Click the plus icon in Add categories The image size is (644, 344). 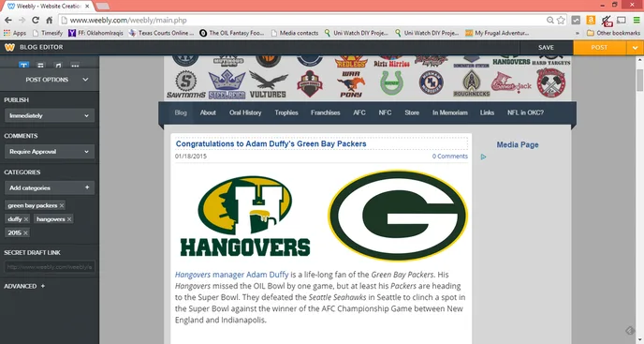click(x=87, y=187)
